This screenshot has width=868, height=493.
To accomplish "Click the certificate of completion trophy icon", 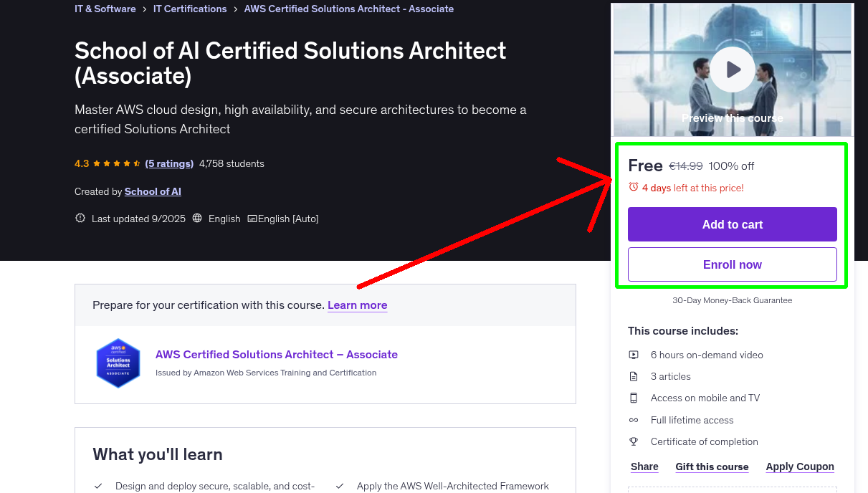I will [x=634, y=441].
